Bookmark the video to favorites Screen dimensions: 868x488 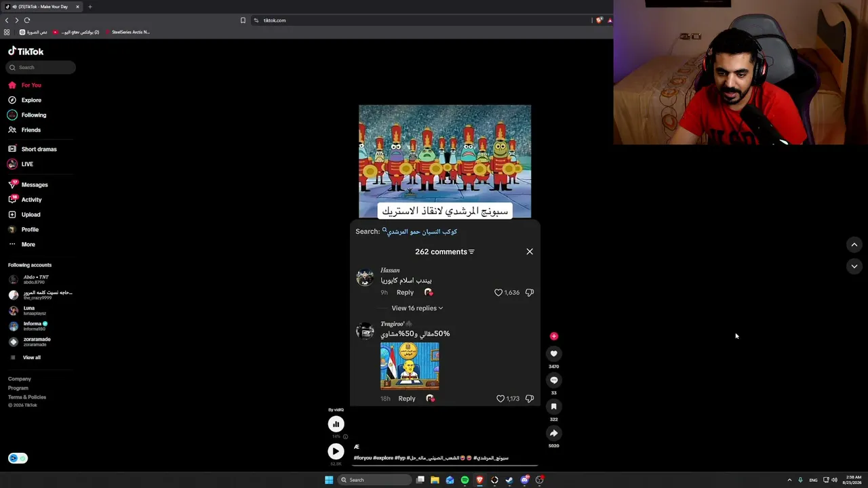[554, 407]
